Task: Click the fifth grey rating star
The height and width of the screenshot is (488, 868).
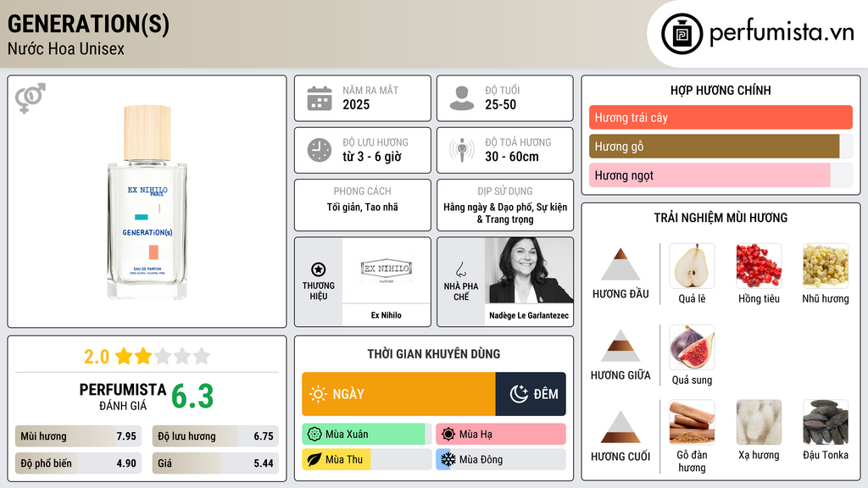Action: click(202, 356)
